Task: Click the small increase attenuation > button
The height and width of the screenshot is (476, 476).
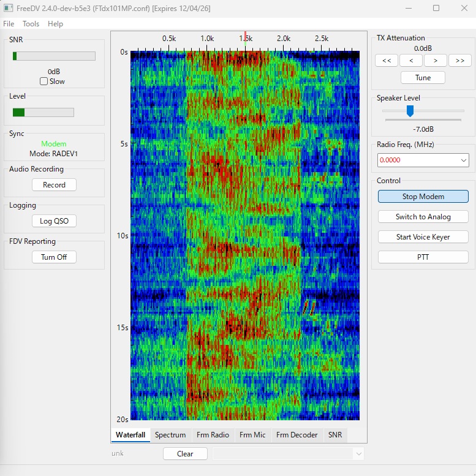Action: coord(436,61)
